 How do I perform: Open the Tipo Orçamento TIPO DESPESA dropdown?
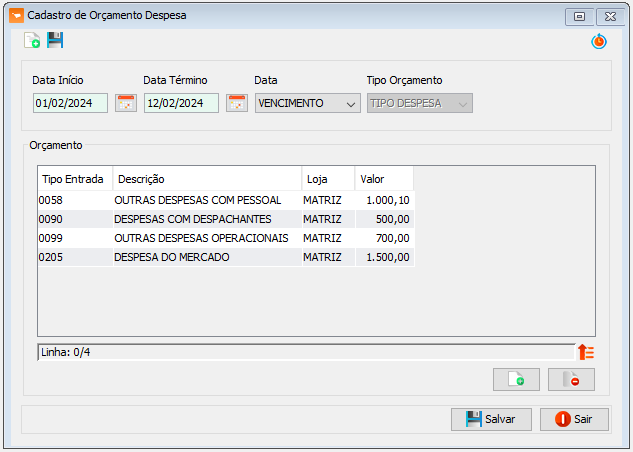[x=420, y=103]
